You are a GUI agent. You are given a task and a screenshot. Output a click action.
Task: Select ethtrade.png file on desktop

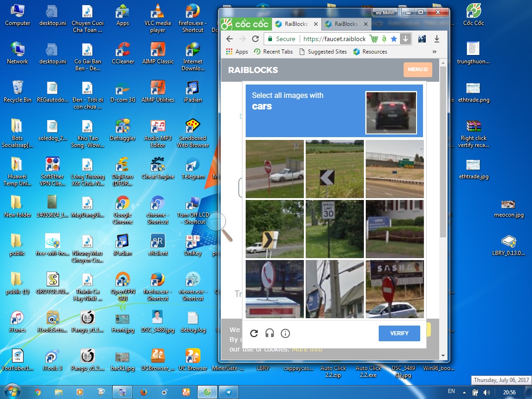pyautogui.click(x=474, y=92)
